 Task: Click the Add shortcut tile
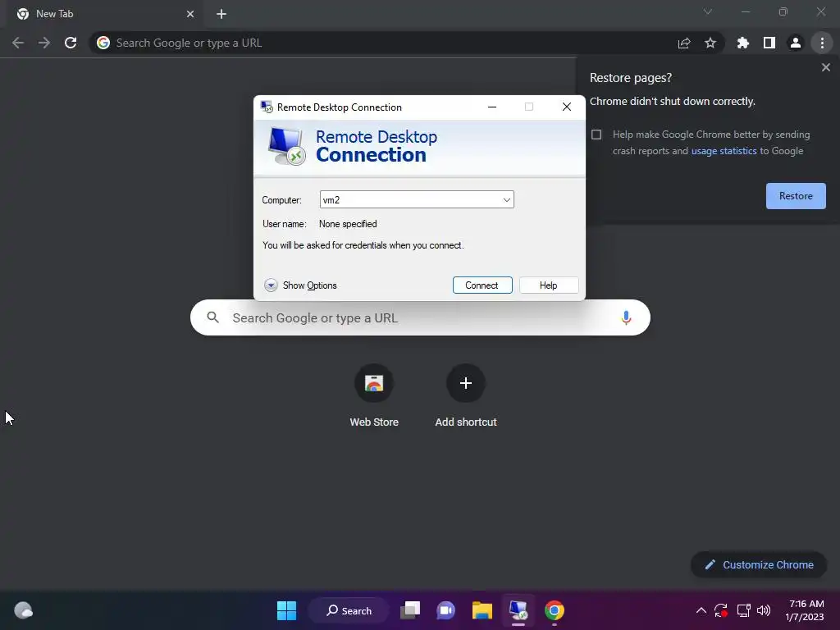point(466,396)
